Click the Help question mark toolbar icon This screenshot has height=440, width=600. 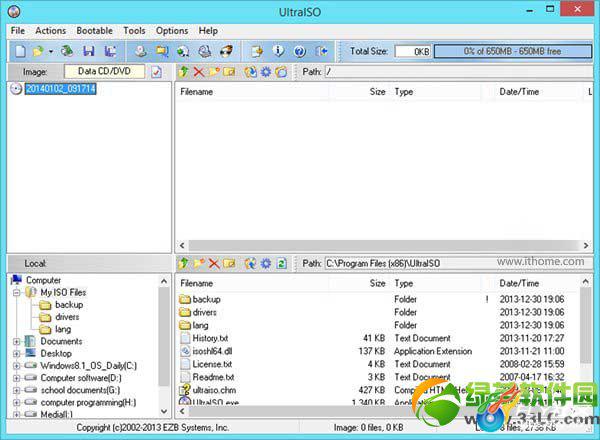coord(300,51)
